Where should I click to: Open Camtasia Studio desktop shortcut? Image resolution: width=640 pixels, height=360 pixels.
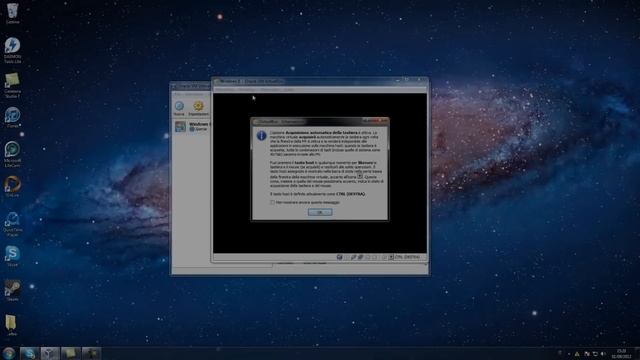tap(12, 85)
